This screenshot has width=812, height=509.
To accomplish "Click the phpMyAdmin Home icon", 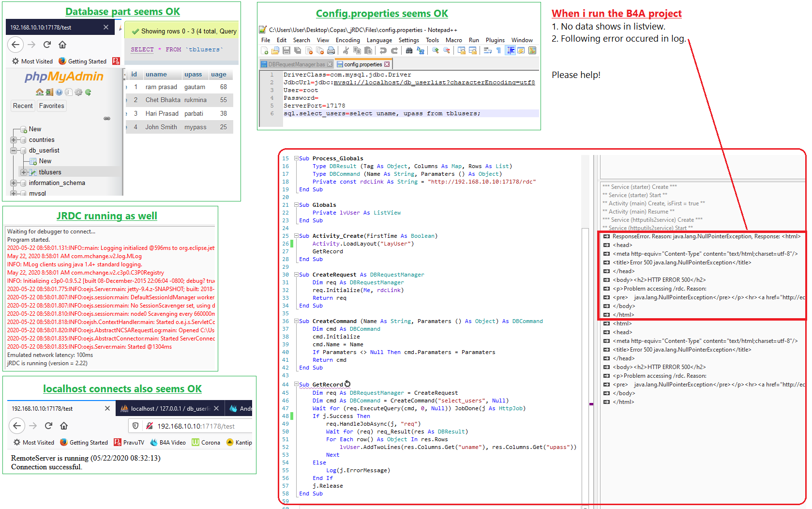I will click(40, 92).
